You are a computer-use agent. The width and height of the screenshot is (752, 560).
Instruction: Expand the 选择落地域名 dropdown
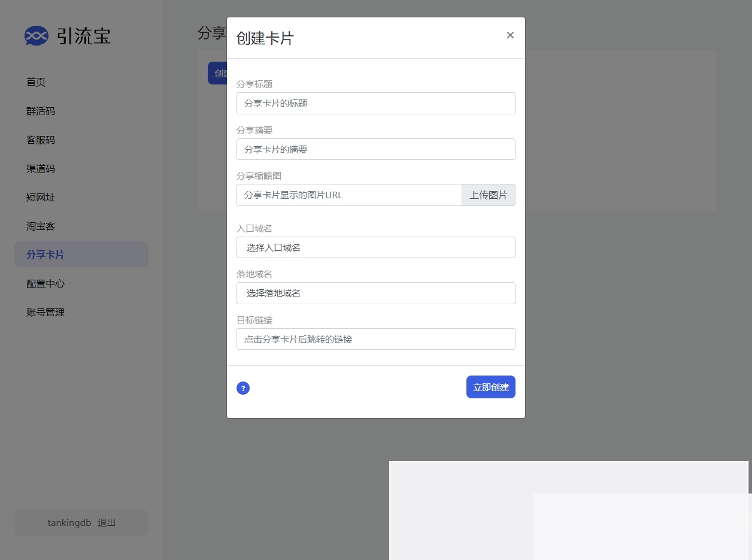375,293
